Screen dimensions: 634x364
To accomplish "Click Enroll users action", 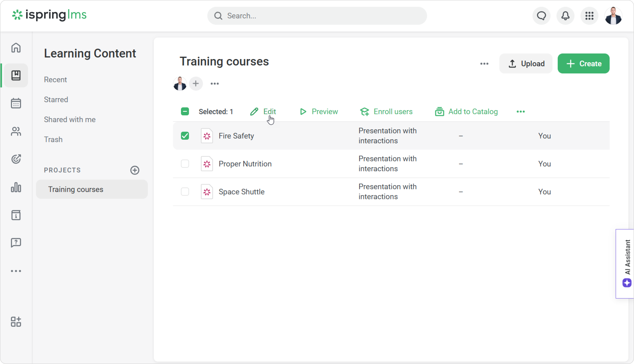I will pyautogui.click(x=386, y=111).
